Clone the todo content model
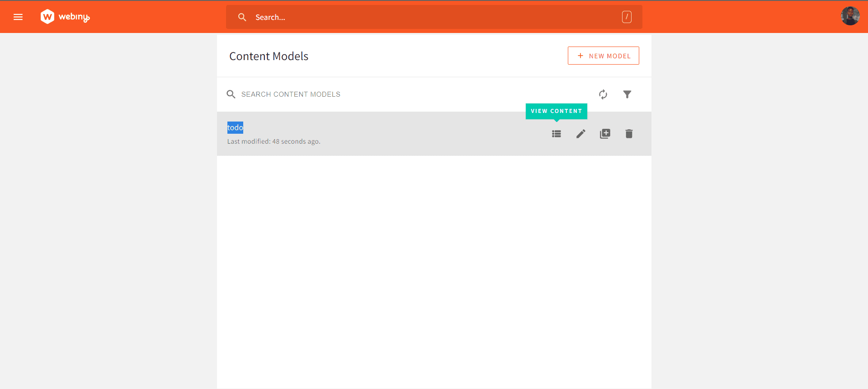868x389 pixels. pos(605,134)
